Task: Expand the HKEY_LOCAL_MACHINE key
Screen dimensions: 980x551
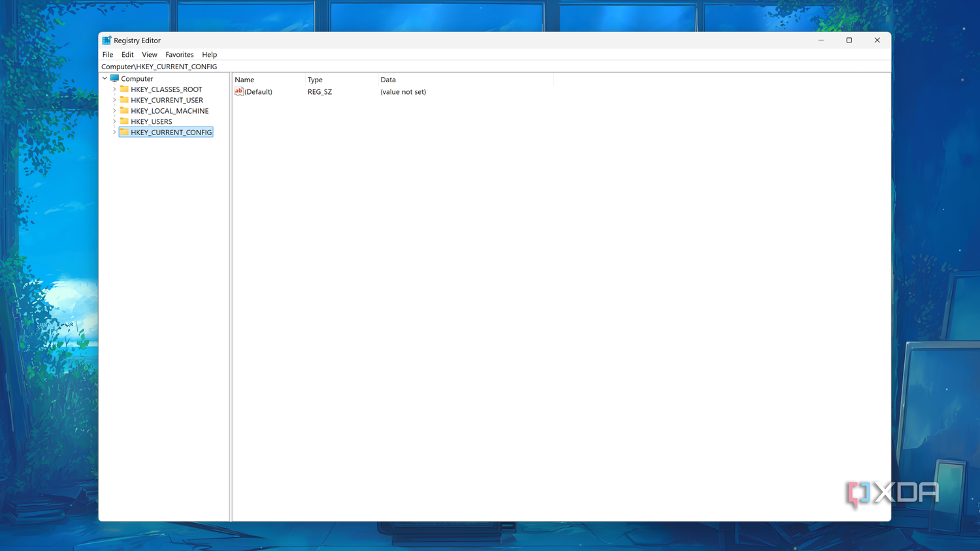Action: [114, 111]
